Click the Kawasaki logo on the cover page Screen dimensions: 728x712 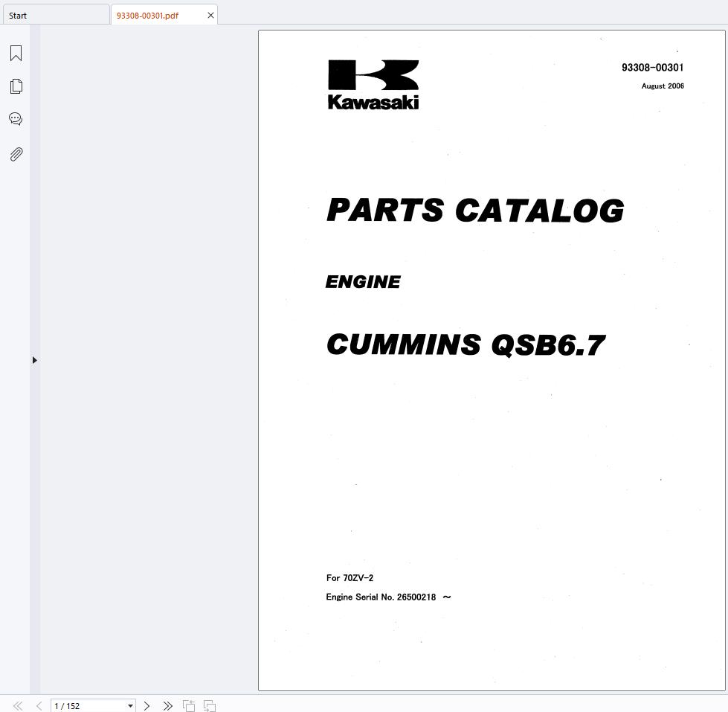[373, 83]
